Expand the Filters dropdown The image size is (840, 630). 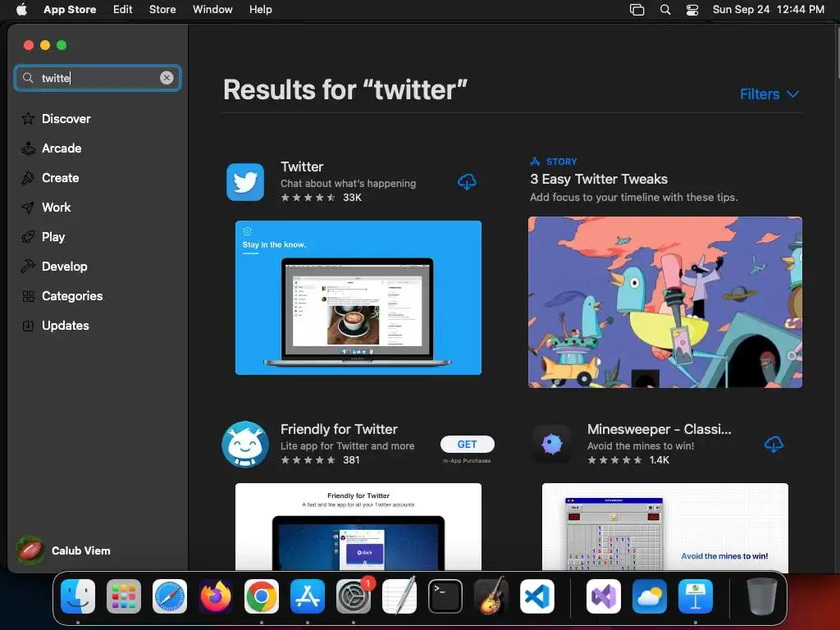click(769, 94)
